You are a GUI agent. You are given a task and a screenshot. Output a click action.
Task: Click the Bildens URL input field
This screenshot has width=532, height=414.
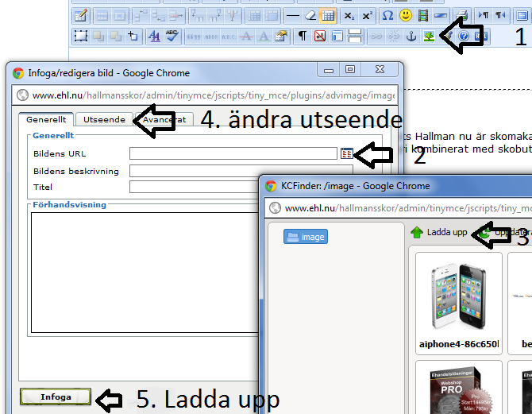point(233,153)
